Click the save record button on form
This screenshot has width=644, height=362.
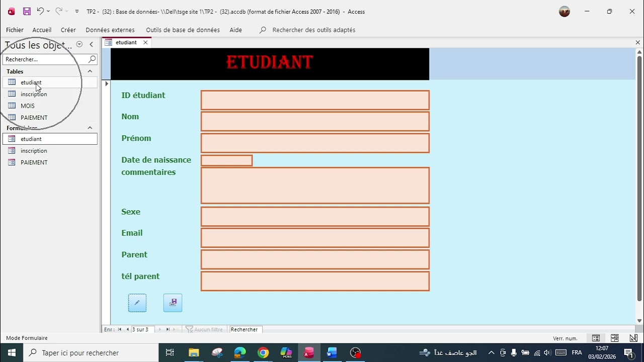pos(173,303)
